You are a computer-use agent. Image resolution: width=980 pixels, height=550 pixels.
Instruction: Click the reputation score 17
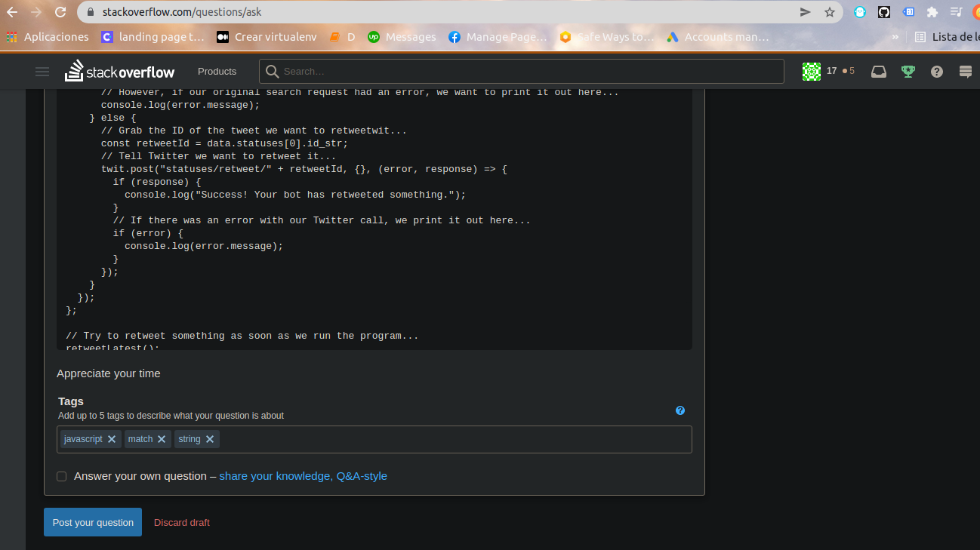pyautogui.click(x=831, y=71)
